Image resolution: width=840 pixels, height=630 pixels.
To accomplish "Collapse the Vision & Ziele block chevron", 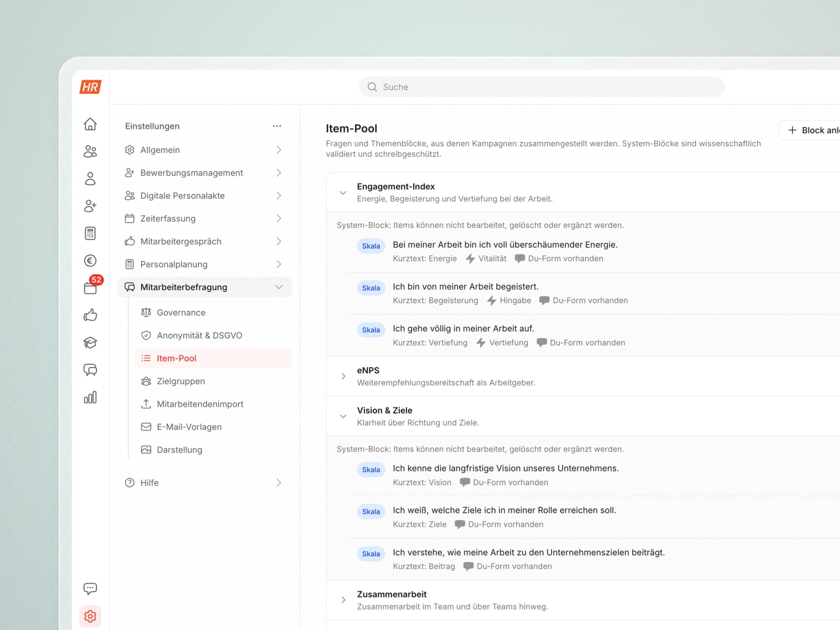I will click(343, 416).
